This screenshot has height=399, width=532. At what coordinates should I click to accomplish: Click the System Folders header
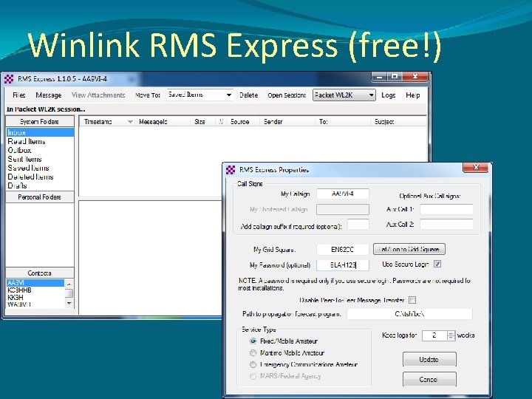[40, 121]
